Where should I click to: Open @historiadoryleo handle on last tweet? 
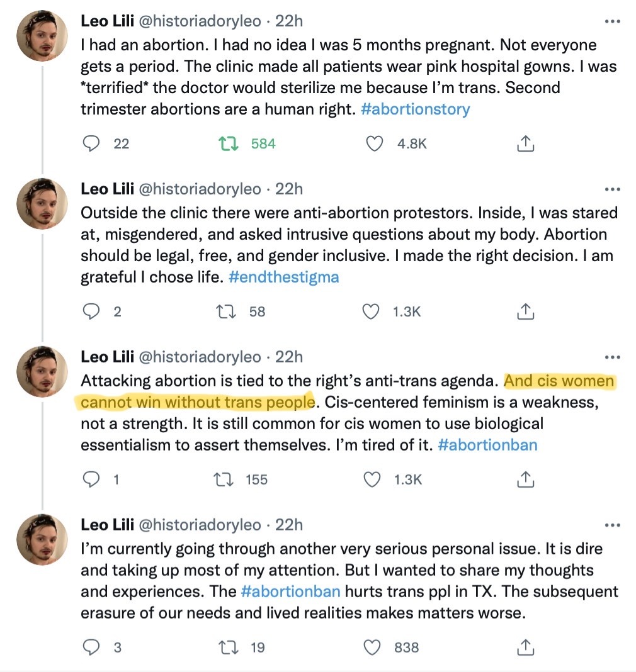[200, 525]
